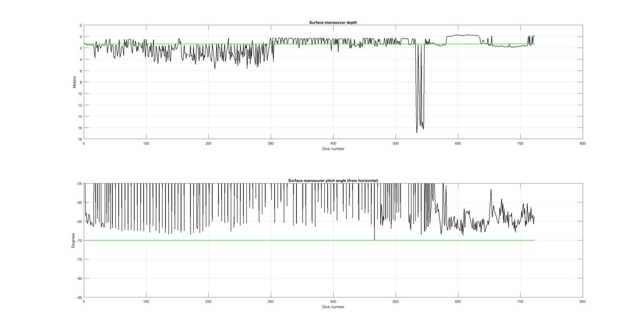Select the 800 tick on pitch plot x-axis
The height and width of the screenshot is (334, 644).
(x=583, y=302)
